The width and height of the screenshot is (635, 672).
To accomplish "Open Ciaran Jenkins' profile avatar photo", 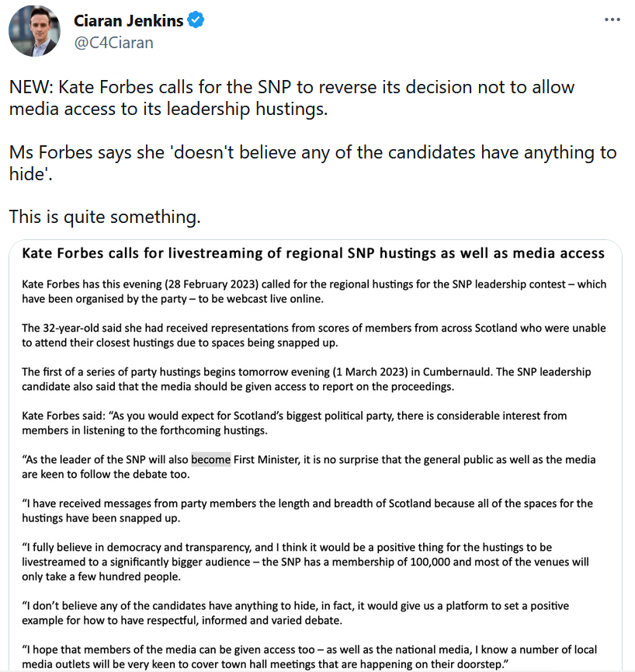I will (x=34, y=31).
